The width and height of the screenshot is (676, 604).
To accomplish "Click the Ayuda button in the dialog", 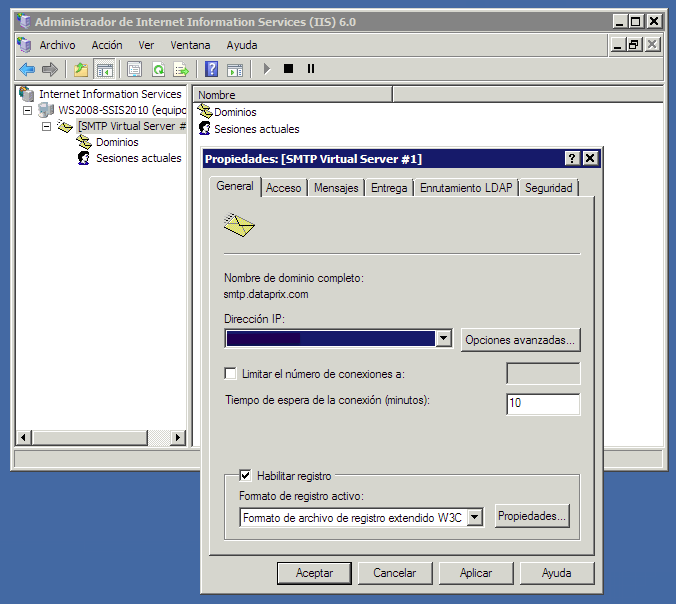I will coord(557,573).
